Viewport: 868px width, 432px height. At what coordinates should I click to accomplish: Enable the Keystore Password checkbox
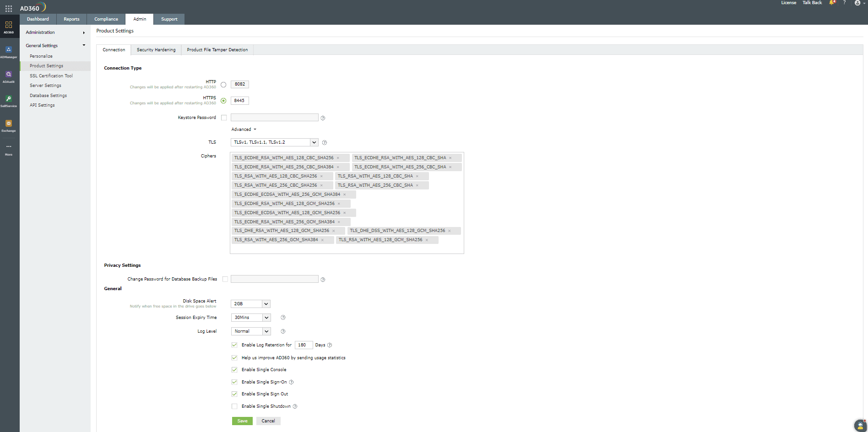coord(224,118)
